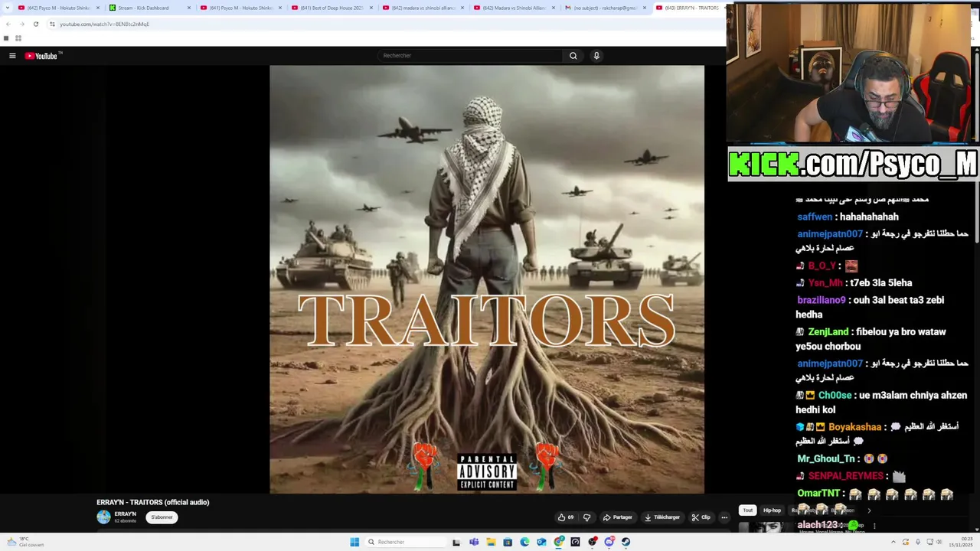Click chat username SENPAI_REYMES
980x551 pixels.
[845, 476]
